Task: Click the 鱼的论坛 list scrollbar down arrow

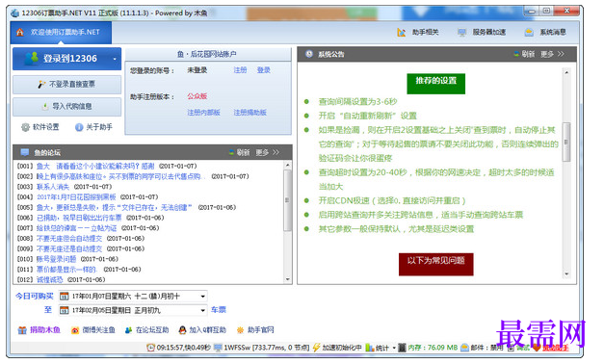Action: pyautogui.click(x=287, y=279)
